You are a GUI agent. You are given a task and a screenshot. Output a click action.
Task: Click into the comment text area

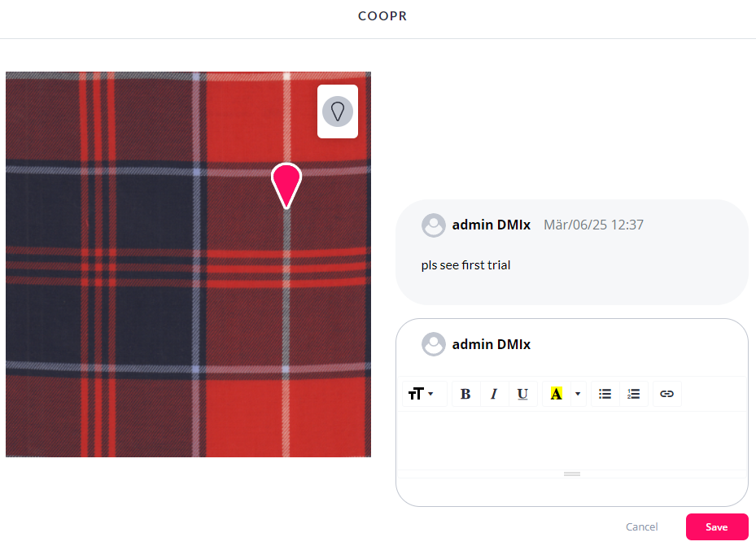click(x=572, y=440)
